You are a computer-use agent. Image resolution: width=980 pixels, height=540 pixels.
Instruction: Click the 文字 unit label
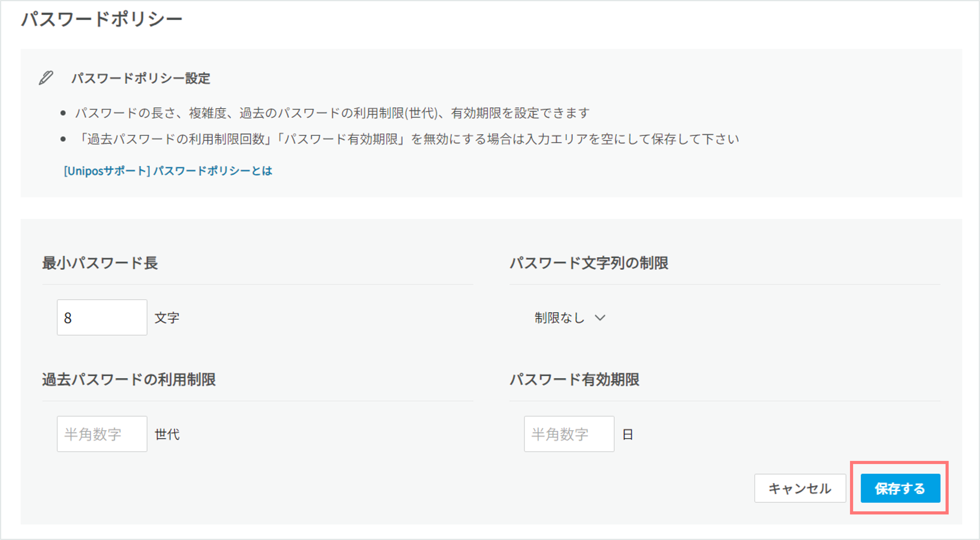coord(167,318)
